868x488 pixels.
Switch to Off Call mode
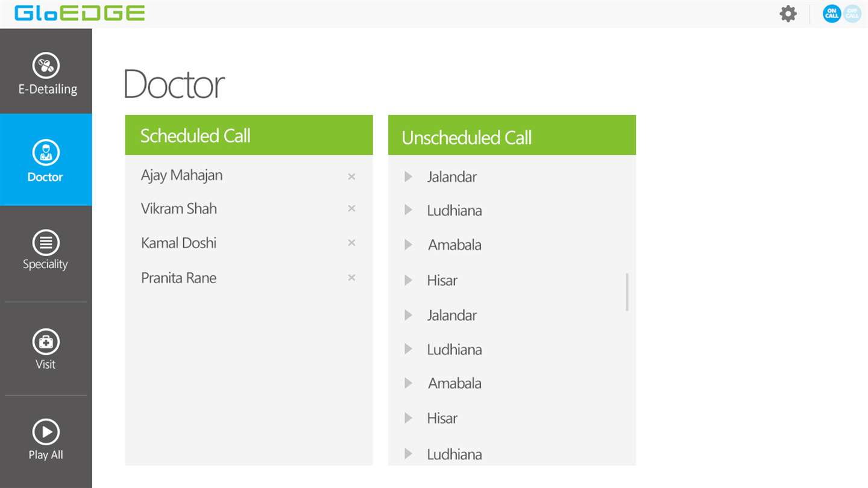[852, 14]
